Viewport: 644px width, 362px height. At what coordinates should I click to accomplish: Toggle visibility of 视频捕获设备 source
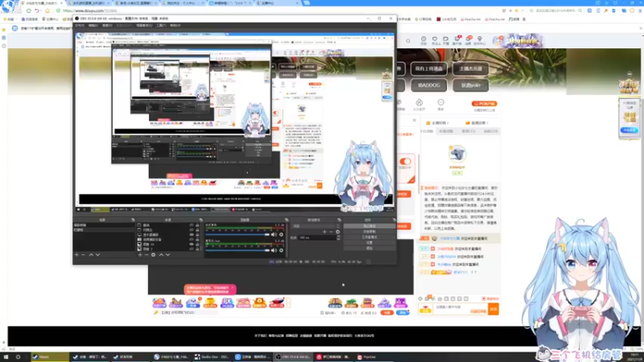coord(192,239)
